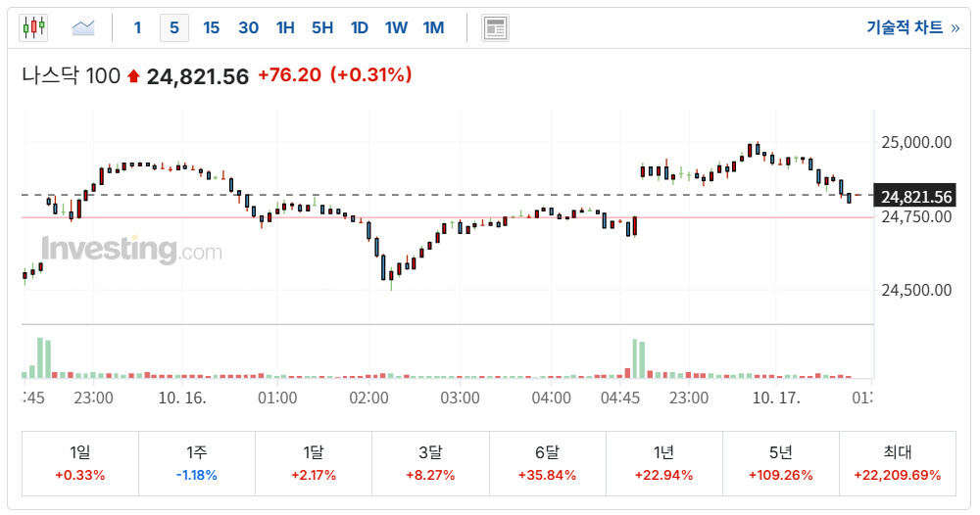Click the 01:00 time axis label
980x515 pixels.
277,398
